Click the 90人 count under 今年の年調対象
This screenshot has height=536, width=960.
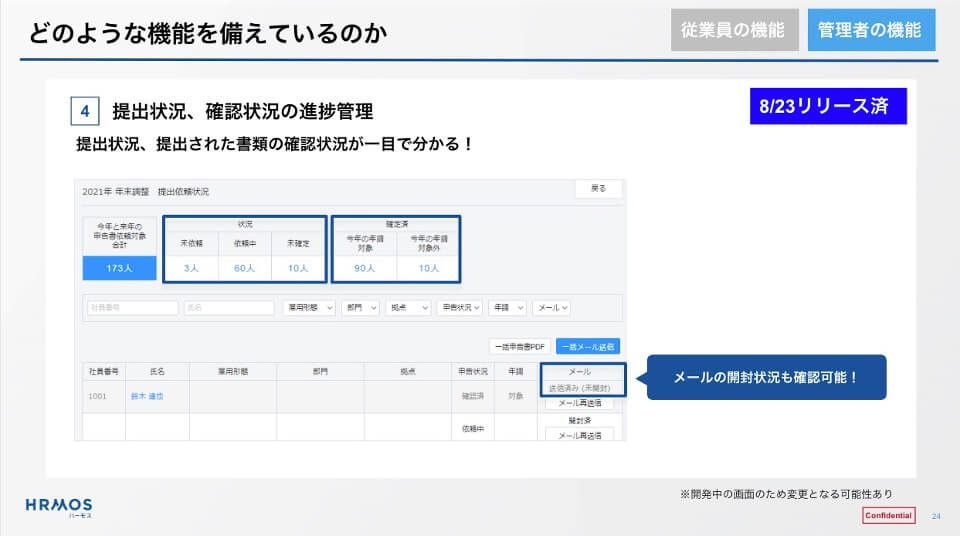point(364,268)
